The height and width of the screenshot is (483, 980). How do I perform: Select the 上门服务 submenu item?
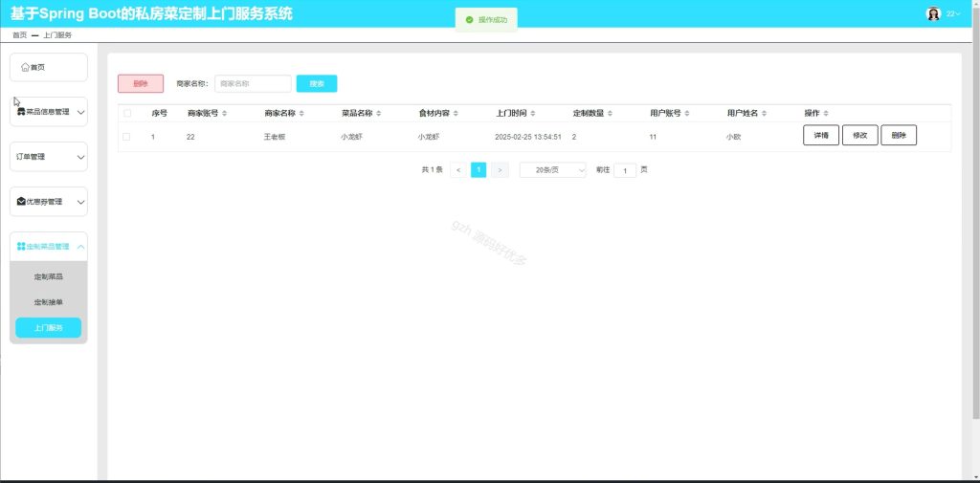coord(49,327)
